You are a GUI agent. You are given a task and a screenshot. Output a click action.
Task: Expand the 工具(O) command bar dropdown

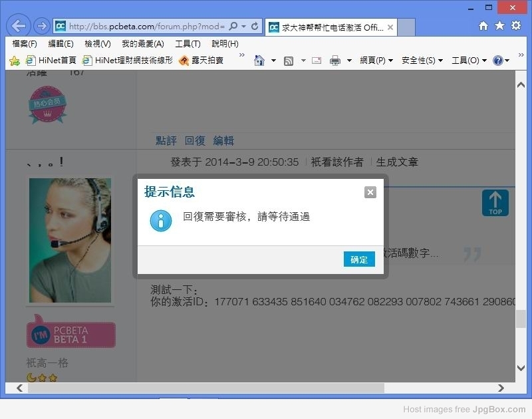coord(469,61)
